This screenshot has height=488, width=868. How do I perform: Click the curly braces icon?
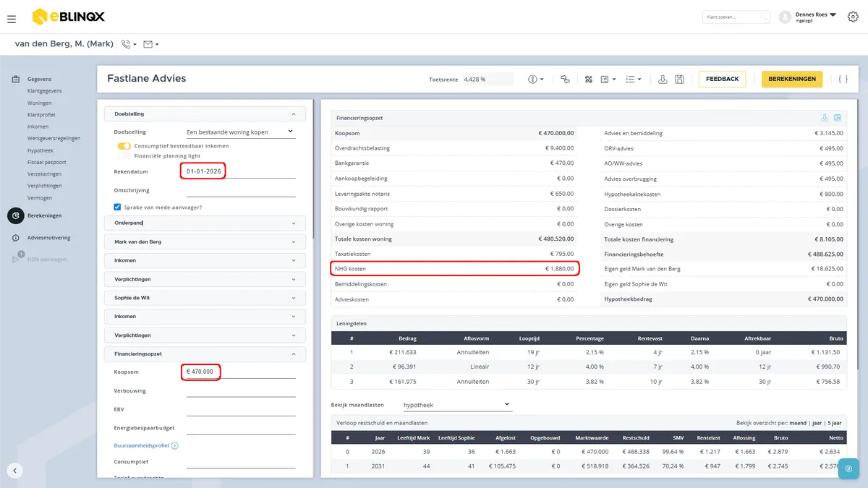pyautogui.click(x=843, y=79)
